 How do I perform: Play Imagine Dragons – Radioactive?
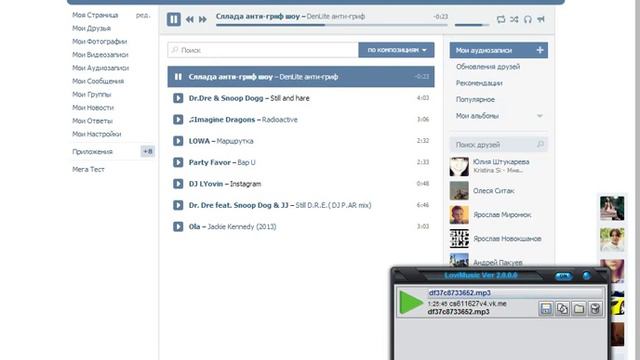click(x=178, y=120)
